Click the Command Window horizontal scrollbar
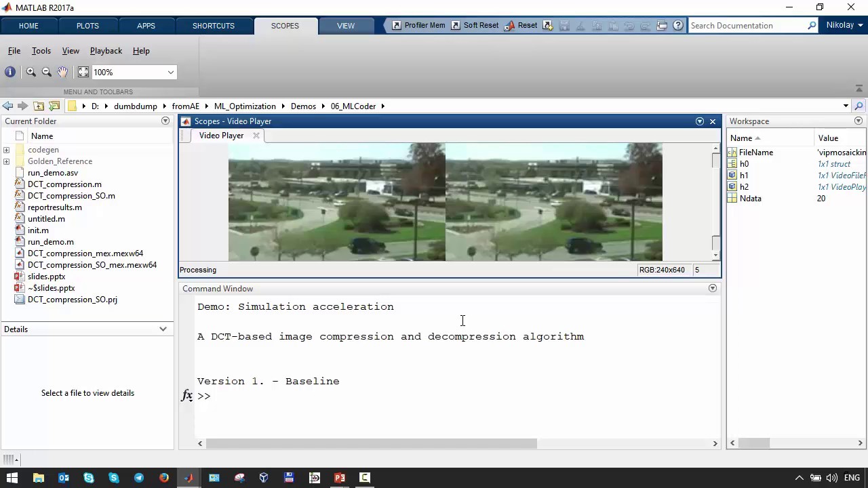This screenshot has width=868, height=488. (371, 444)
